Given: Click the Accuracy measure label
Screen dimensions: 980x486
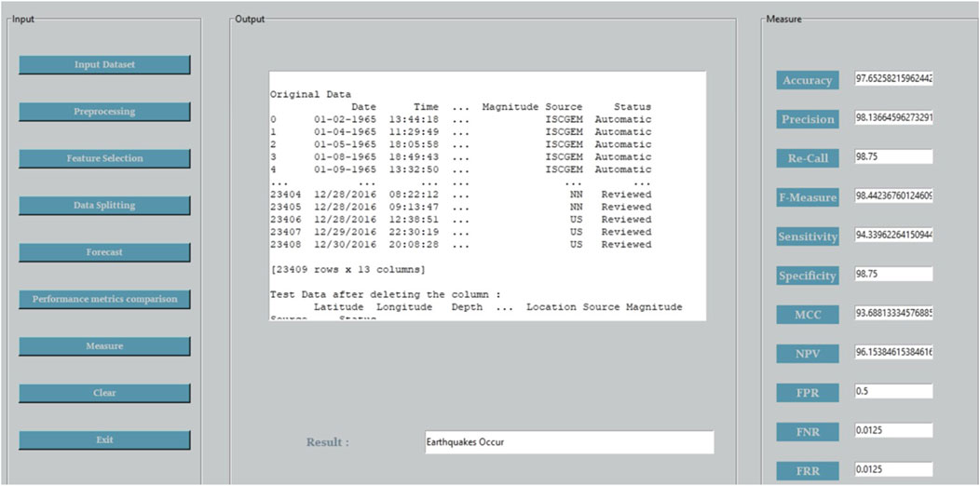Looking at the screenshot, I should click(808, 81).
